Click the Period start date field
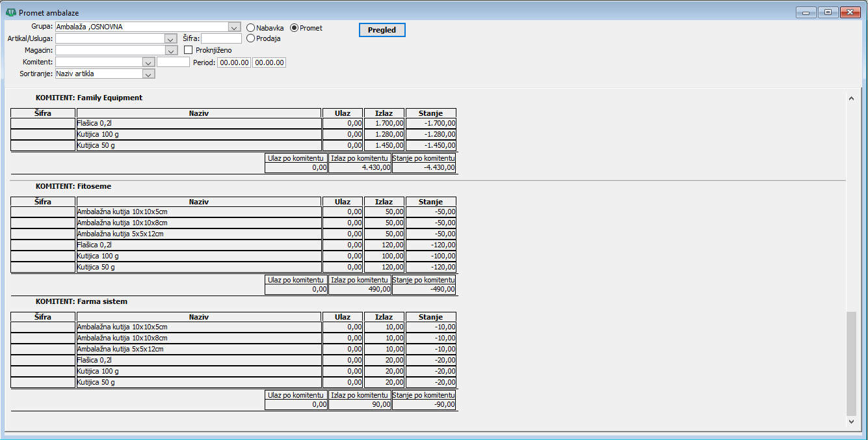868x440 pixels. 233,62
